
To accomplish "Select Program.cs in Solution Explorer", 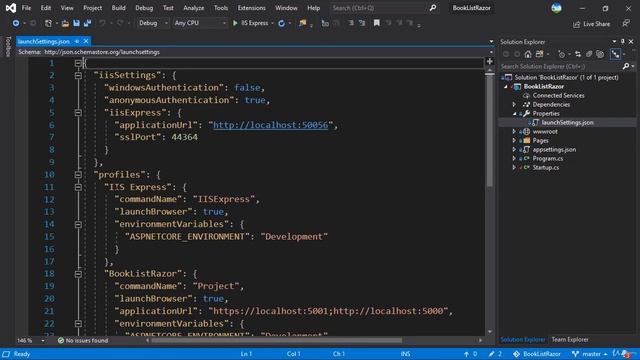I will 547,158.
